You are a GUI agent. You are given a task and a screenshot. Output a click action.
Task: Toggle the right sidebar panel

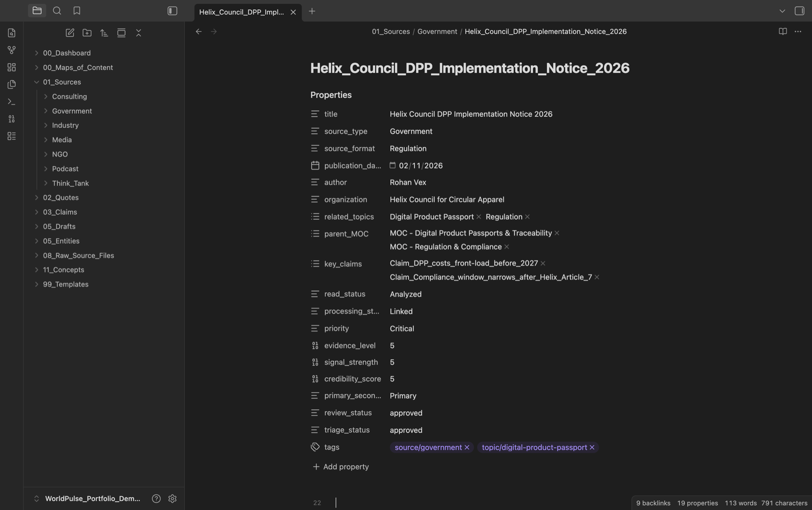pyautogui.click(x=799, y=11)
